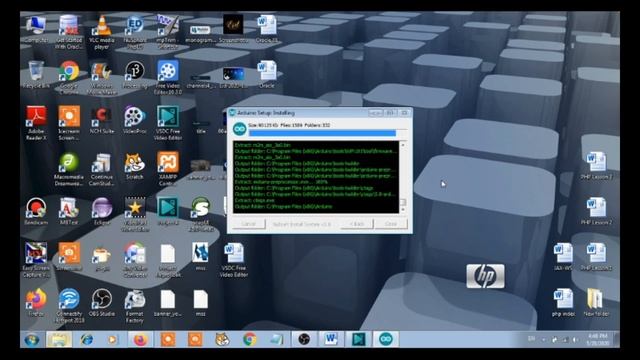The height and width of the screenshot is (360, 640).
Task: Open the Recycle Bin icon
Action: tap(36, 75)
